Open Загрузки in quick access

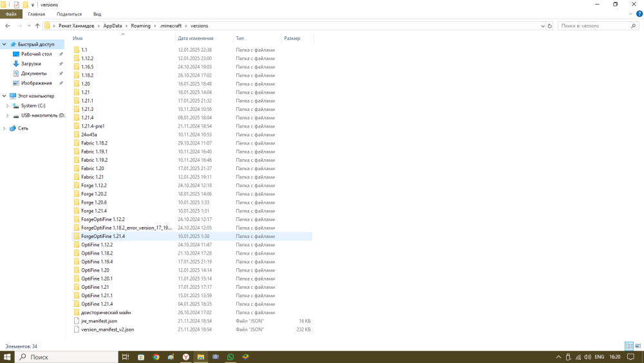point(31,64)
